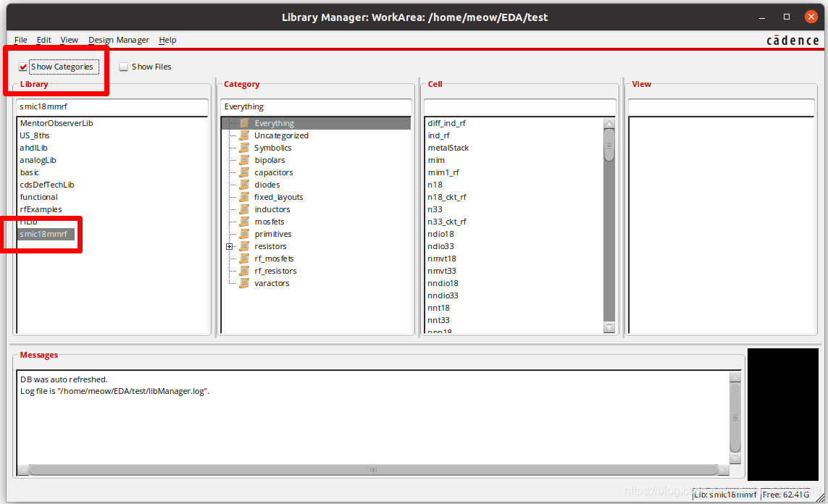Select MentorObserverLib in the library list
This screenshot has width=828, height=504.
pos(57,123)
